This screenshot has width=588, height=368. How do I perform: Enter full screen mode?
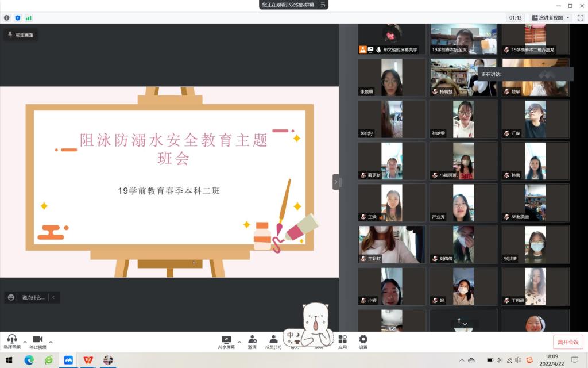click(581, 18)
